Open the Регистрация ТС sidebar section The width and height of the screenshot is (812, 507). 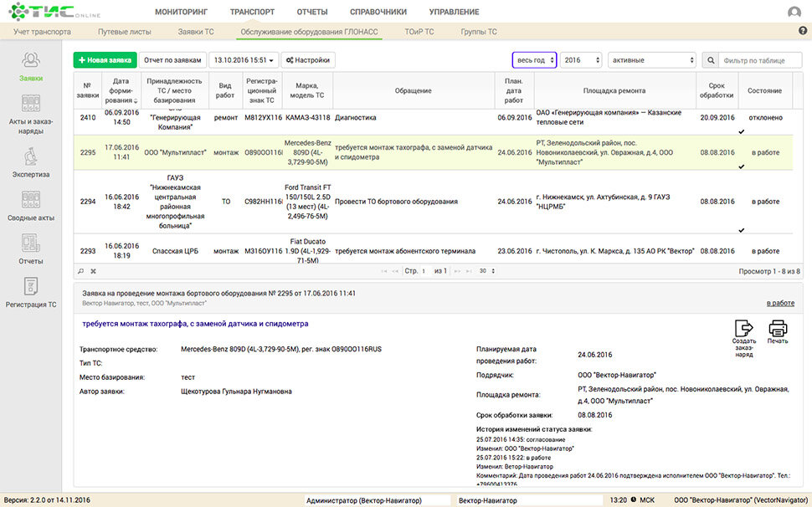(x=30, y=293)
